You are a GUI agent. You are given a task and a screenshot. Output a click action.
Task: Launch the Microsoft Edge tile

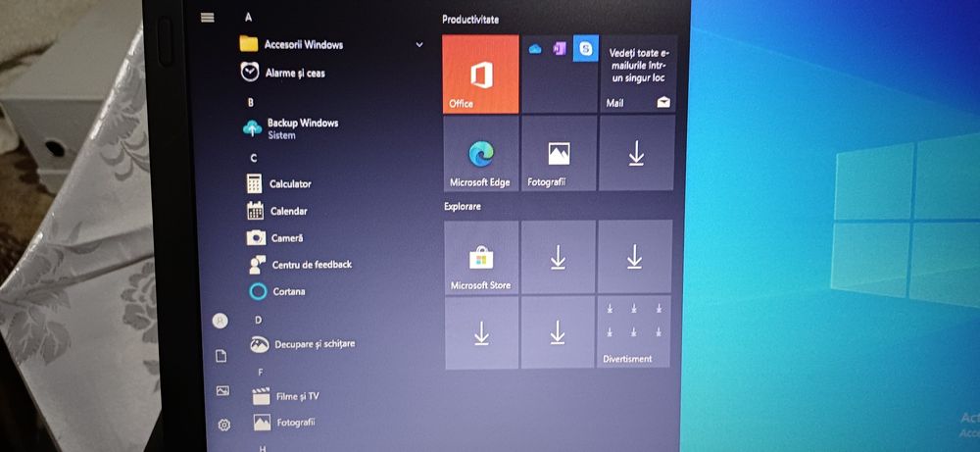point(480,153)
